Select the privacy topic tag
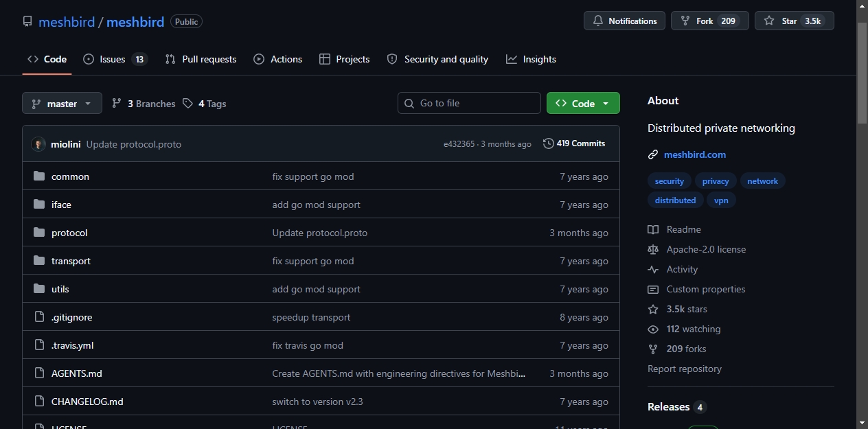Image resolution: width=868 pixels, height=429 pixels. point(716,181)
